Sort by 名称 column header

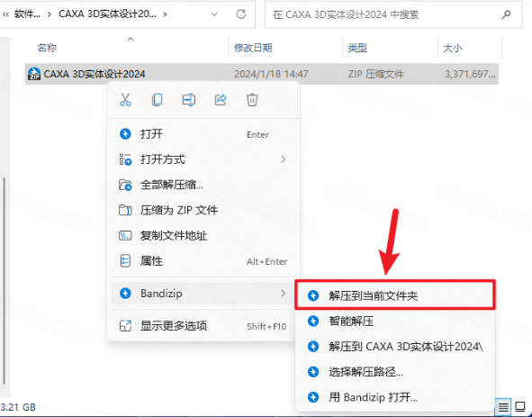click(47, 48)
